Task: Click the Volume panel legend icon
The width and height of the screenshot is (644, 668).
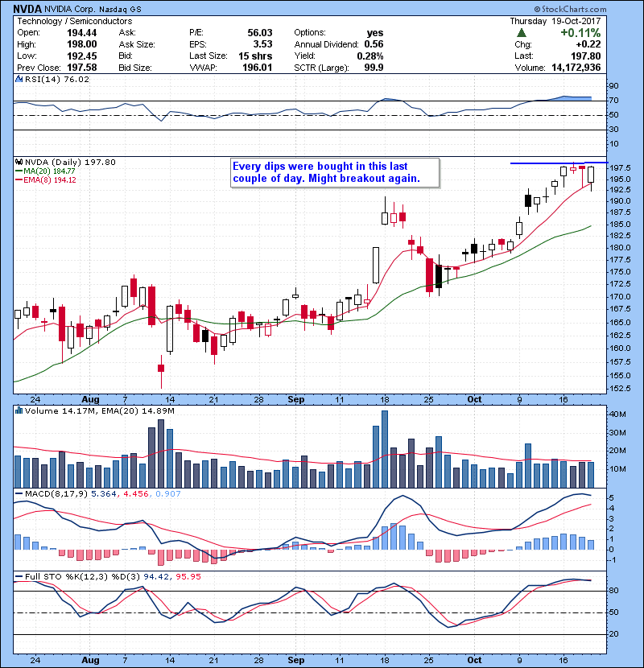Action: click(x=18, y=410)
